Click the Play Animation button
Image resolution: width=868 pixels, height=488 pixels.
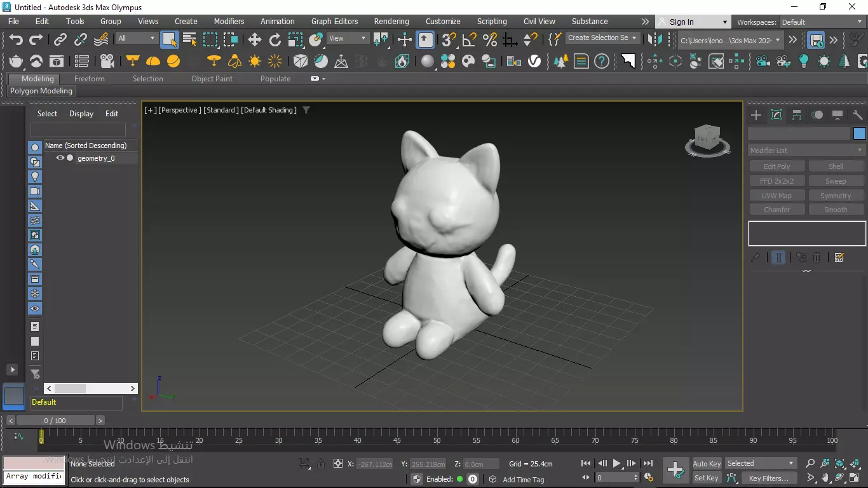tap(617, 463)
